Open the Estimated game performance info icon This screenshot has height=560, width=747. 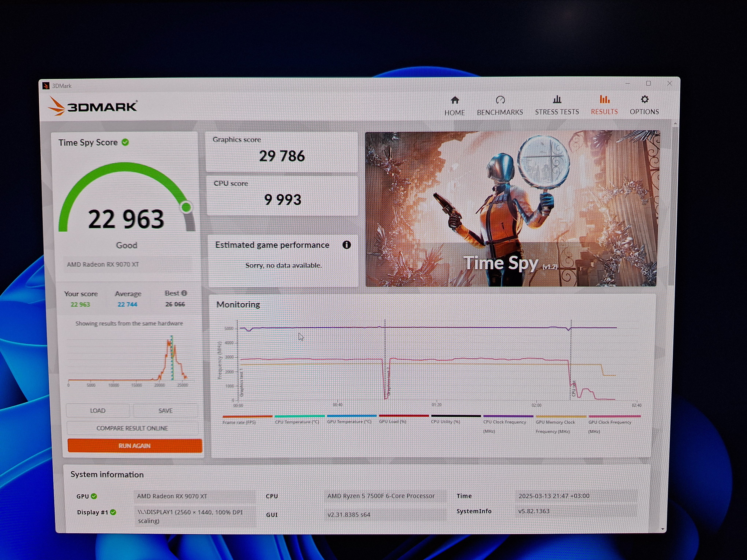[346, 245]
